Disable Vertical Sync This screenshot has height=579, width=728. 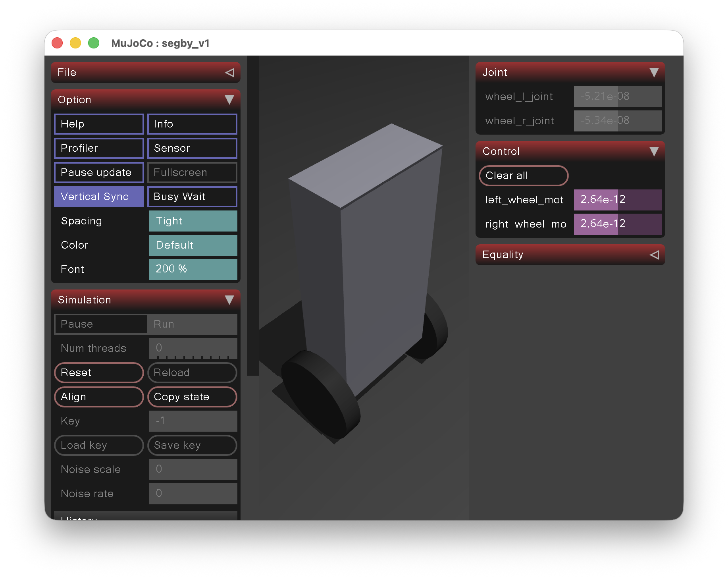99,197
